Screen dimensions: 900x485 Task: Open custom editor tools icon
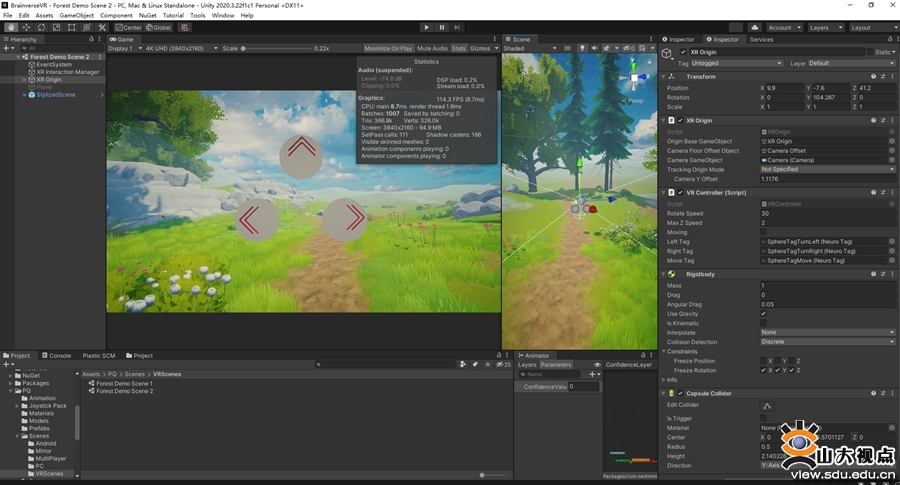tap(102, 28)
